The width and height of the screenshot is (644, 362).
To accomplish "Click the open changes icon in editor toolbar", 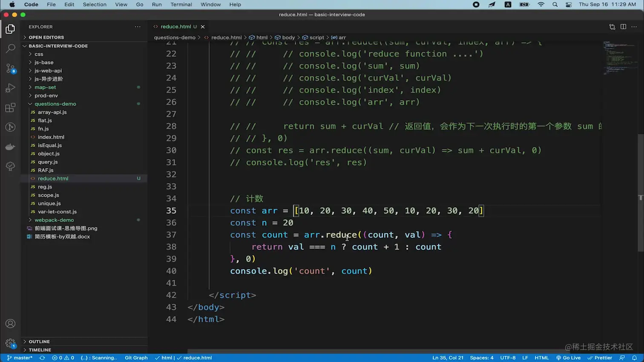I will [612, 26].
